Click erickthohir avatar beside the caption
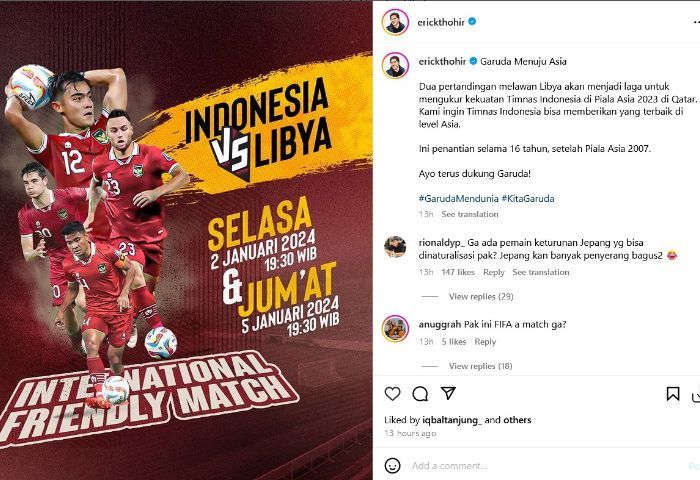 pyautogui.click(x=395, y=65)
